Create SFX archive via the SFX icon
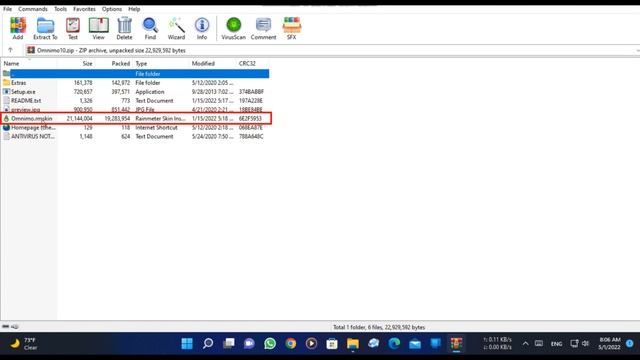Screen dimensions: 640x360 (x=291, y=29)
